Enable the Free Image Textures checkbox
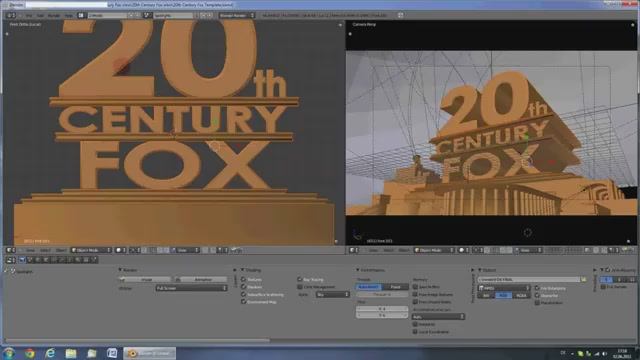The width and height of the screenshot is (640, 360). tap(415, 294)
